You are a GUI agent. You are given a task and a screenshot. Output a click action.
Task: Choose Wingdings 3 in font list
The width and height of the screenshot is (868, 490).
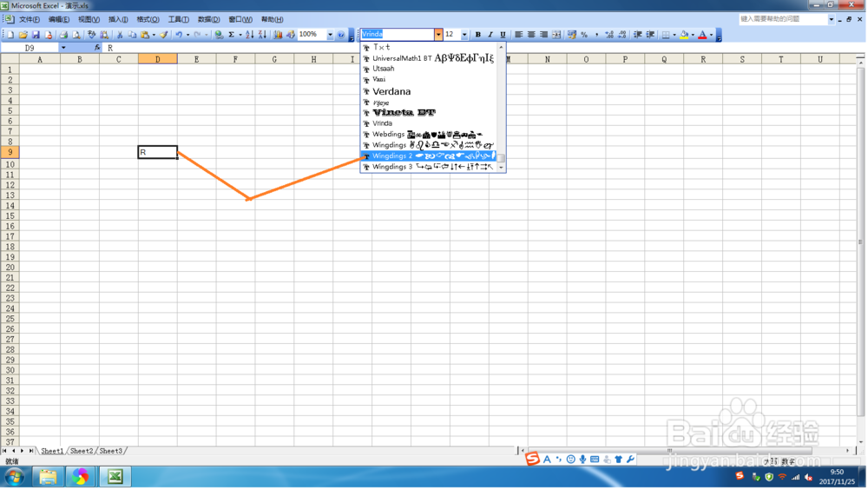coord(429,168)
